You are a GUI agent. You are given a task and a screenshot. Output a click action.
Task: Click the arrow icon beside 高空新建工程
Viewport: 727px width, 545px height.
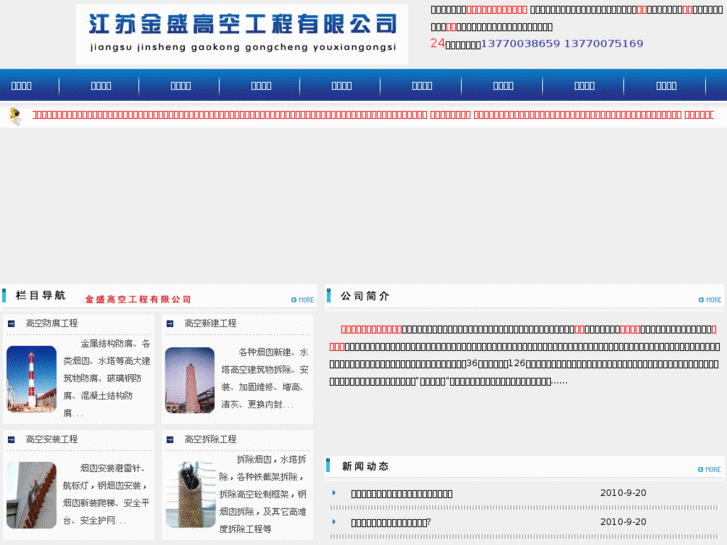[x=170, y=324]
